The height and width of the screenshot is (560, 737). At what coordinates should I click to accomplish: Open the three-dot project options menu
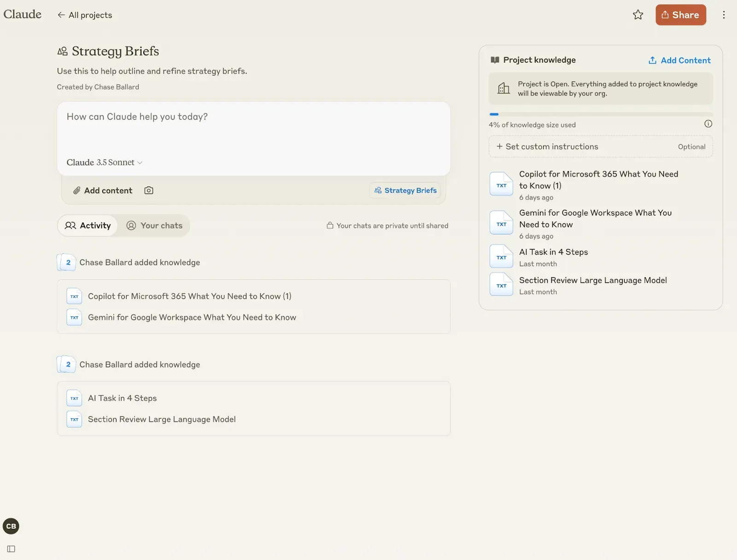tap(724, 15)
